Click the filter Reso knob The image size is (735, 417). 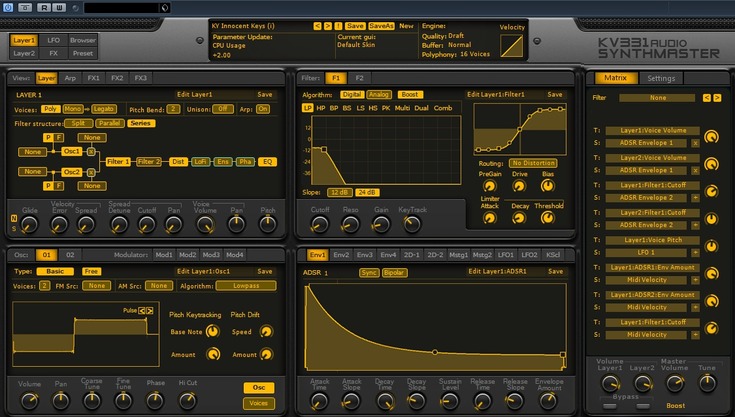[350, 225]
